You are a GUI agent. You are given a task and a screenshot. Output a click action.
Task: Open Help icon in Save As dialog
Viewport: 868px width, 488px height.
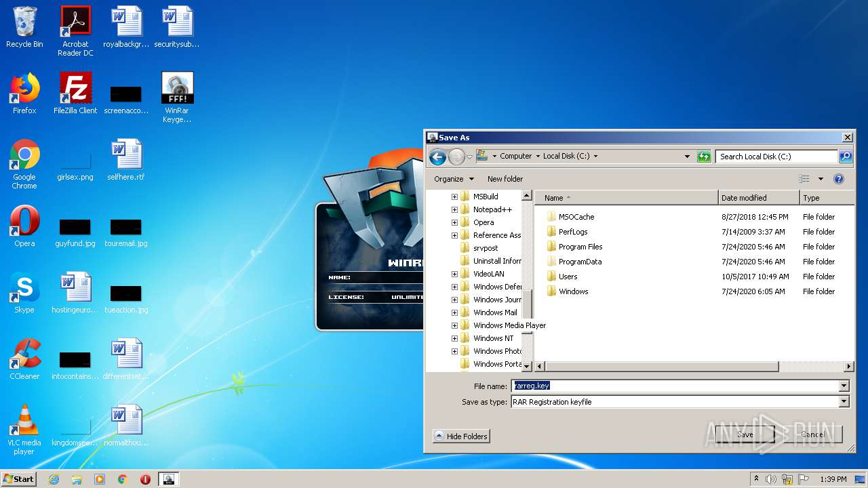click(x=839, y=179)
